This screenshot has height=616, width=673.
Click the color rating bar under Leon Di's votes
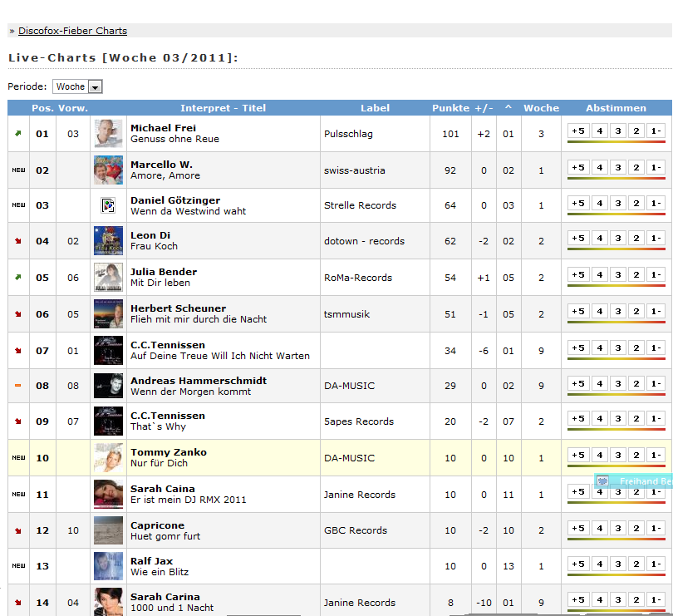coord(616,249)
